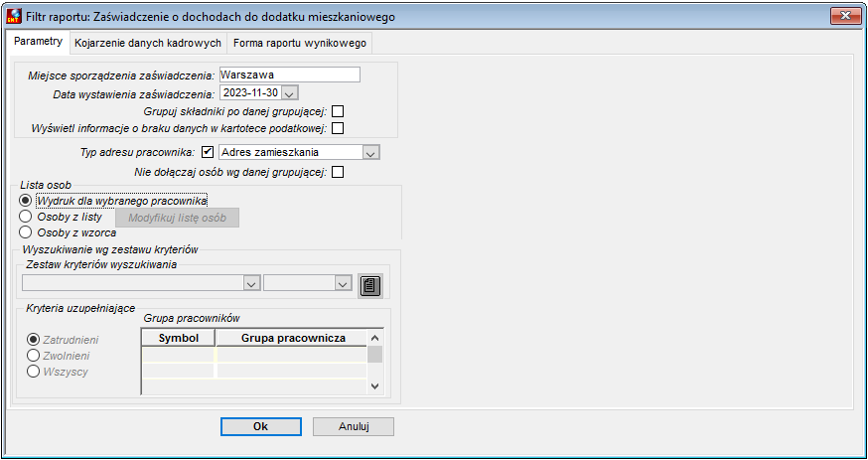868x460 pixels.
Task: Select the 'Osoby z wzorca' radio button
Action: point(26,232)
